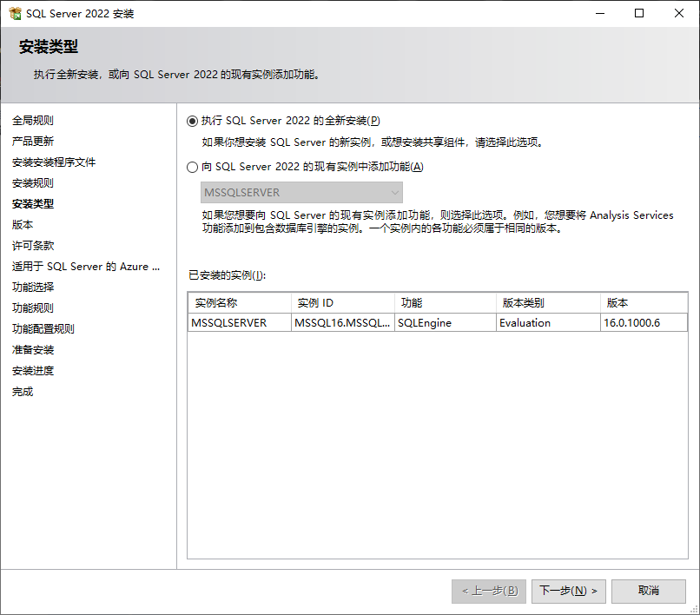This screenshot has width=700, height=615.
Task: Select the new SQL Server 2022 installation option
Action: [193, 121]
